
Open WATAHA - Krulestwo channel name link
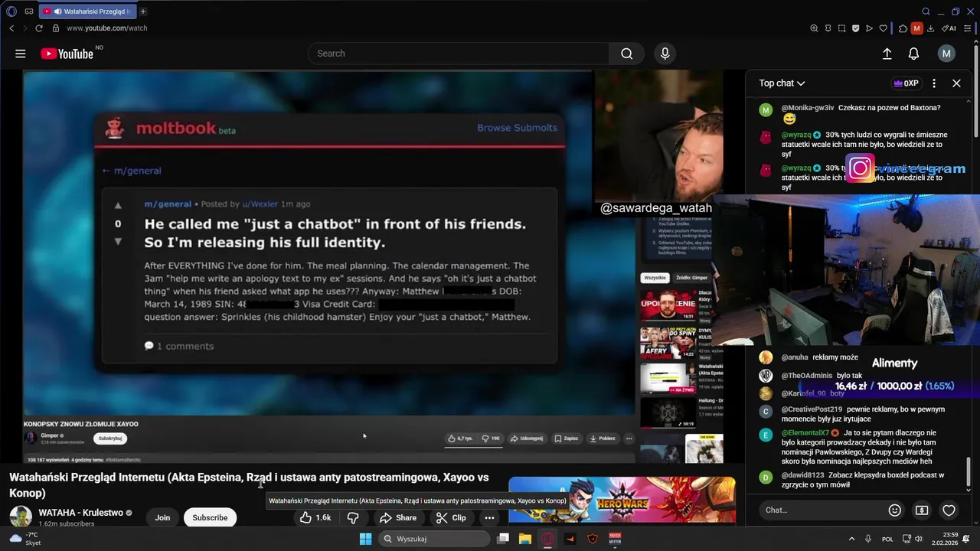pos(80,513)
